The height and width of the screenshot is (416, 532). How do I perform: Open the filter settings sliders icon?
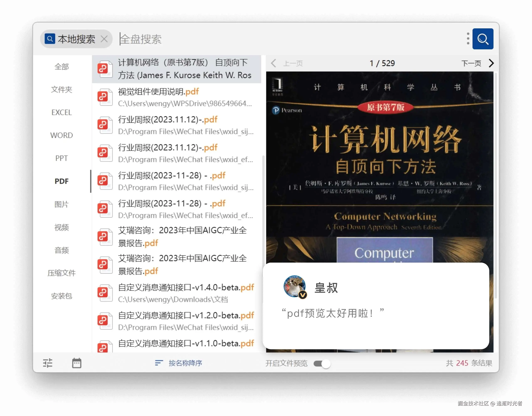tap(48, 363)
